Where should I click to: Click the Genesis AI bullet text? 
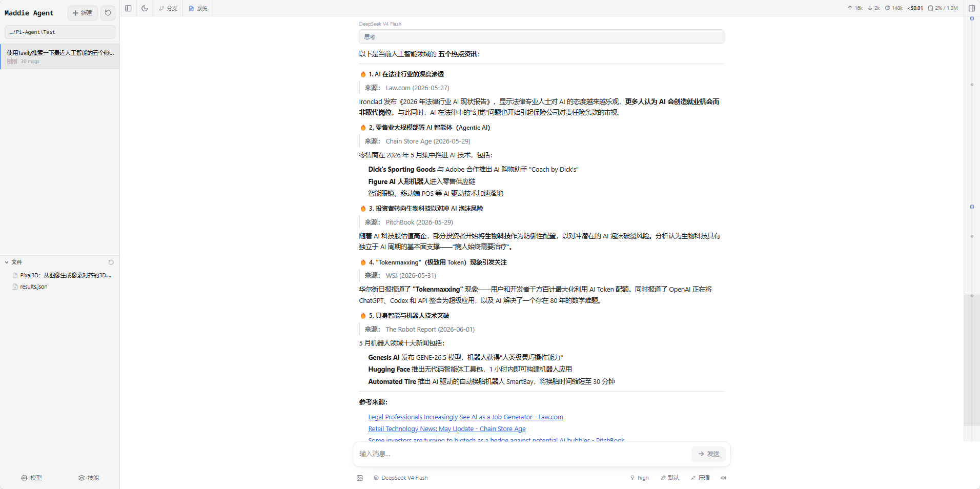tap(465, 358)
